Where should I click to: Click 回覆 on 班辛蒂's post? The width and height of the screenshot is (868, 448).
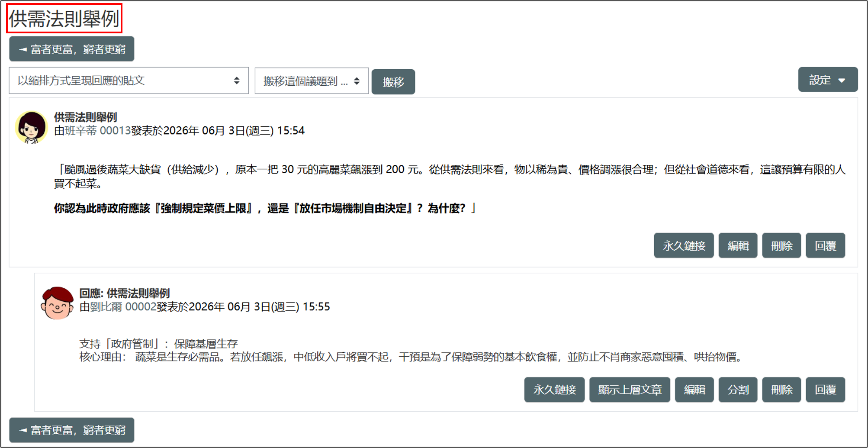click(x=825, y=246)
